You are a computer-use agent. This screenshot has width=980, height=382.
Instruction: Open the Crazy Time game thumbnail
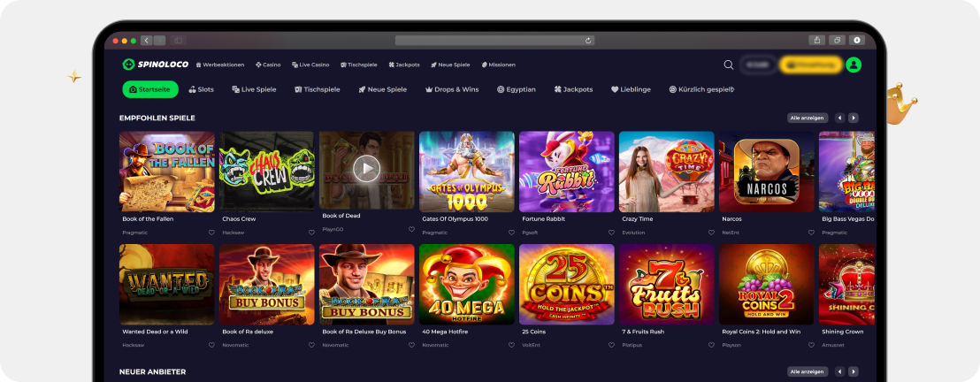click(x=667, y=172)
